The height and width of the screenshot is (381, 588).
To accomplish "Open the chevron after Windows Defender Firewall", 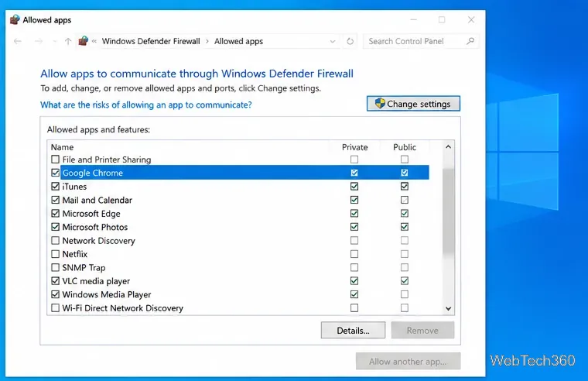I will [x=207, y=41].
